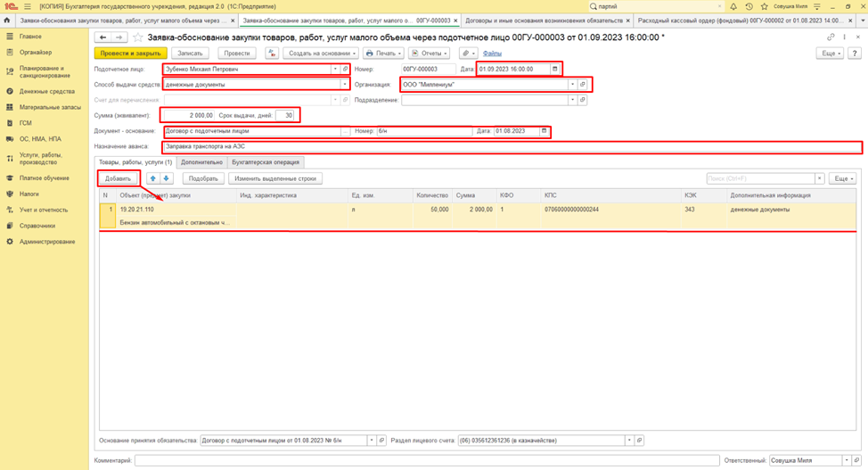Open favorites star in title bar
The image size is (868, 470).
[x=764, y=6]
